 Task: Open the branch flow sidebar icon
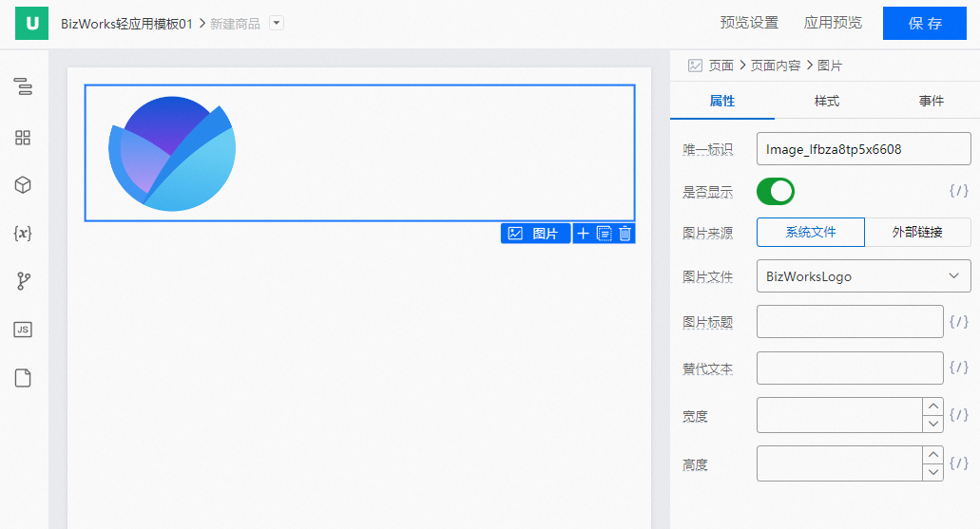coord(23,281)
